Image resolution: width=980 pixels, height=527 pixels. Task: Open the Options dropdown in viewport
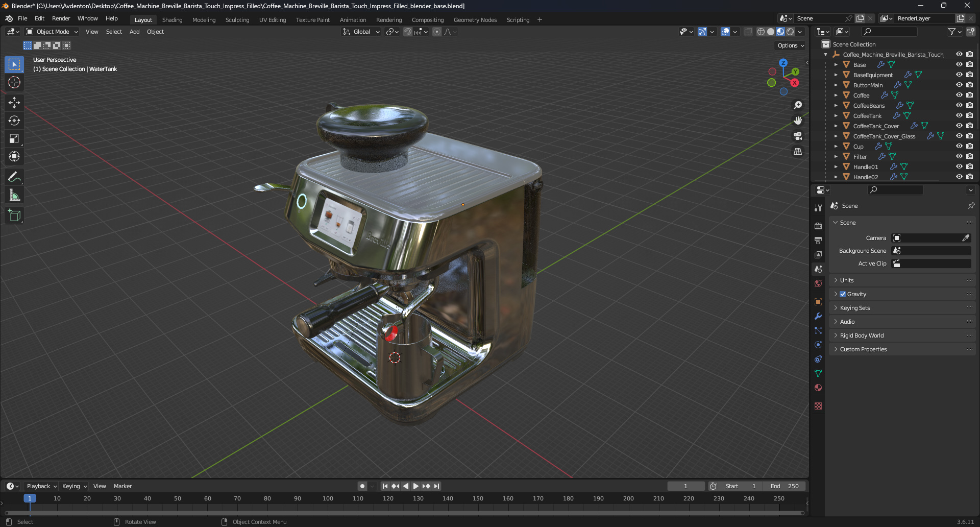[x=791, y=45]
